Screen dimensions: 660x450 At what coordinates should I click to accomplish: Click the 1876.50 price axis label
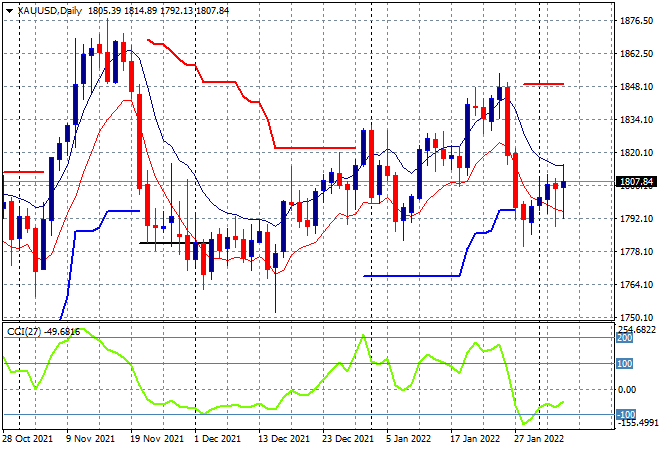tap(636, 21)
